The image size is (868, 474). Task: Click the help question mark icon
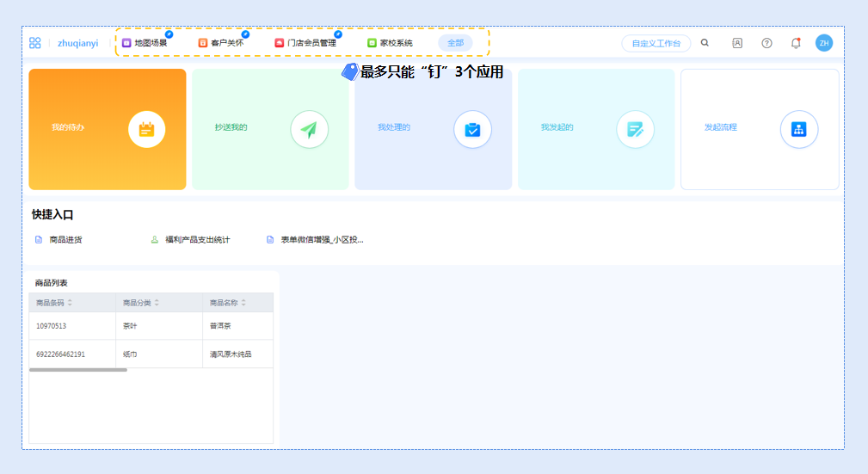tap(766, 43)
